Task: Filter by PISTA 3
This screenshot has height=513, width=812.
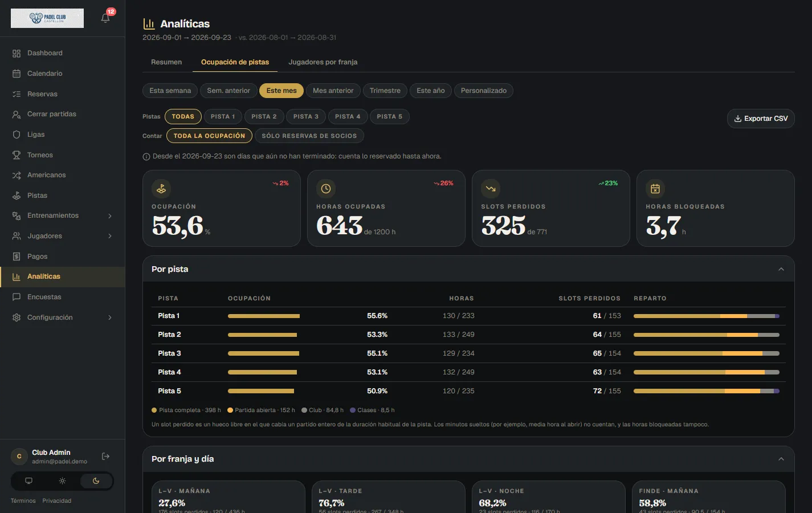Action: click(x=306, y=116)
